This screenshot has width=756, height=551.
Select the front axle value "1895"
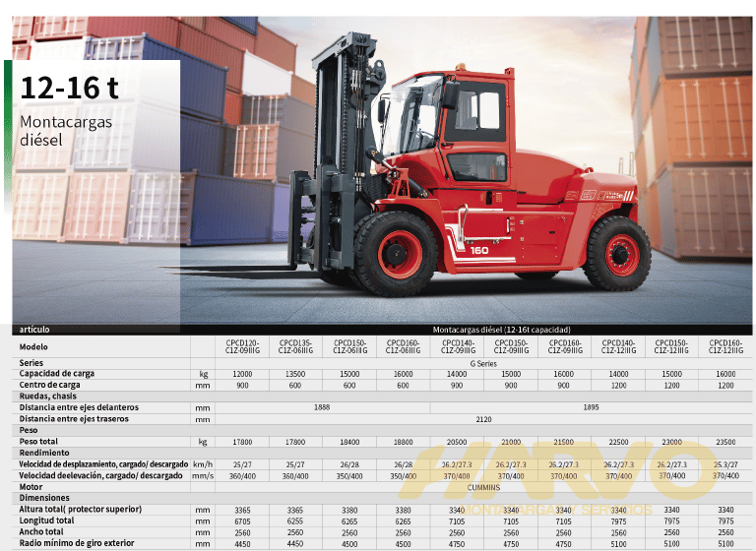pos(591,407)
